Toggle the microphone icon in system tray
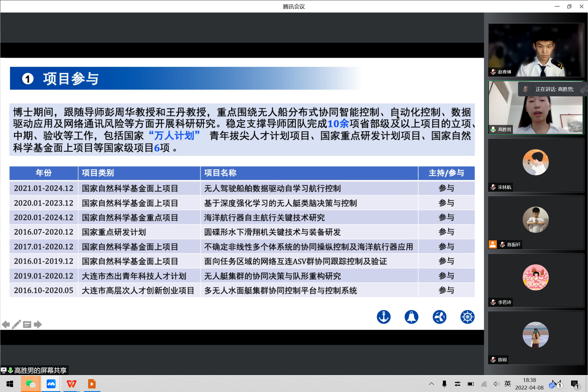This screenshot has height=392, width=588. point(444,384)
